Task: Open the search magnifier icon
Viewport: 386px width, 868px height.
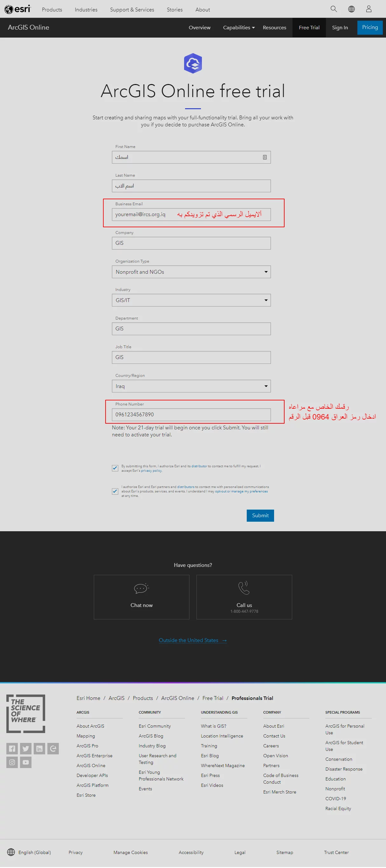Action: [334, 9]
